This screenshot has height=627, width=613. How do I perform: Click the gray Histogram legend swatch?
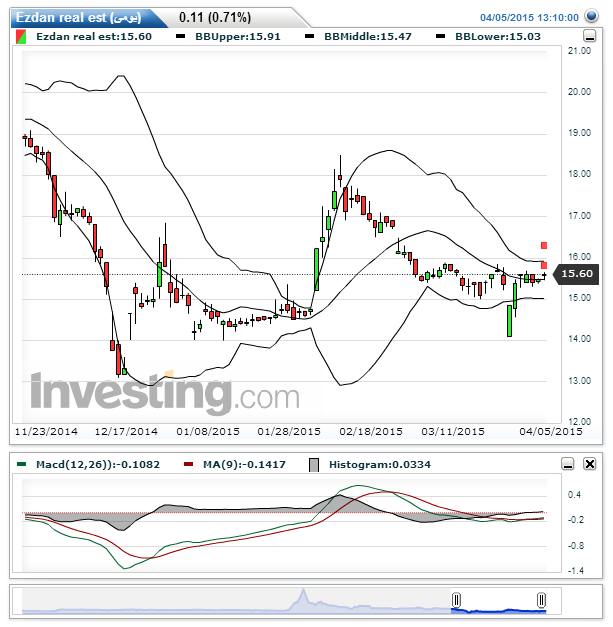pos(314,464)
